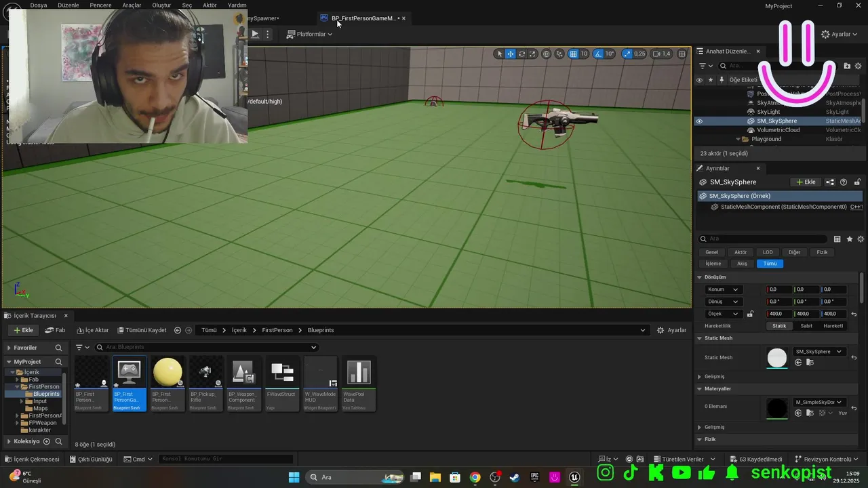Toggle the Details panel lock icon
Screen dimensions: 868x488
pos(857,182)
